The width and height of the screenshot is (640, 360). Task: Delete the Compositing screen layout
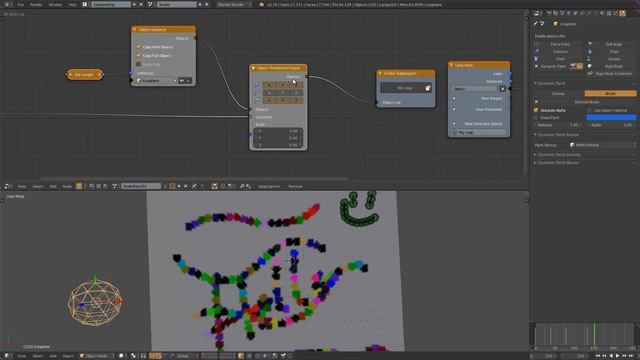141,4
